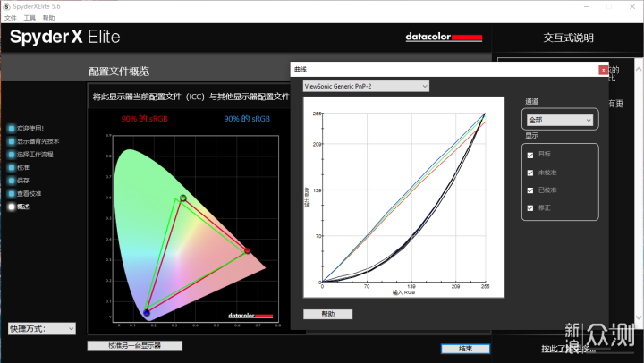644x363 pixels.
Task: Open the 工具 menu
Action: (30, 18)
